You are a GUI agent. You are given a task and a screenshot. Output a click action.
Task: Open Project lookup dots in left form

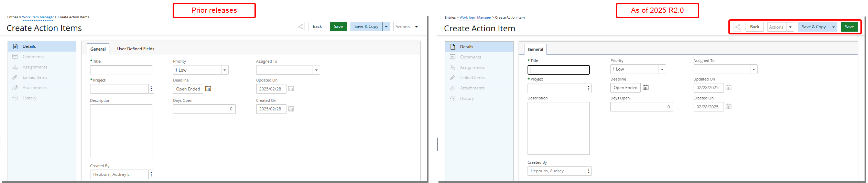pyautogui.click(x=151, y=89)
